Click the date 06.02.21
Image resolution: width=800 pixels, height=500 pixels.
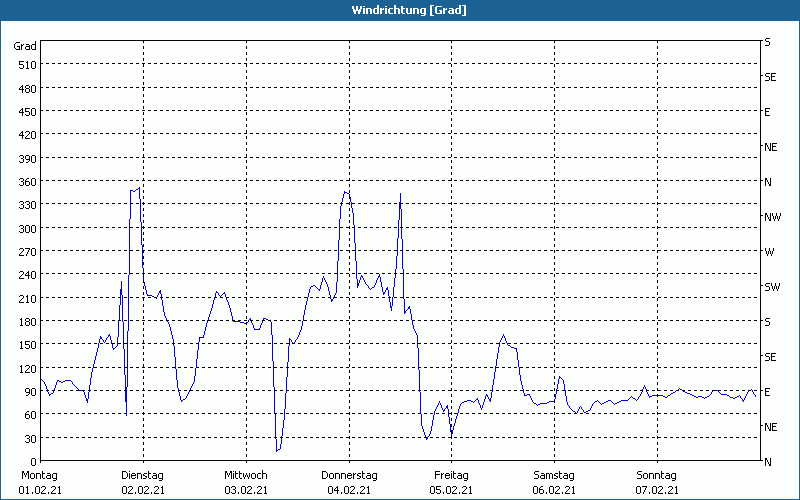(x=554, y=490)
